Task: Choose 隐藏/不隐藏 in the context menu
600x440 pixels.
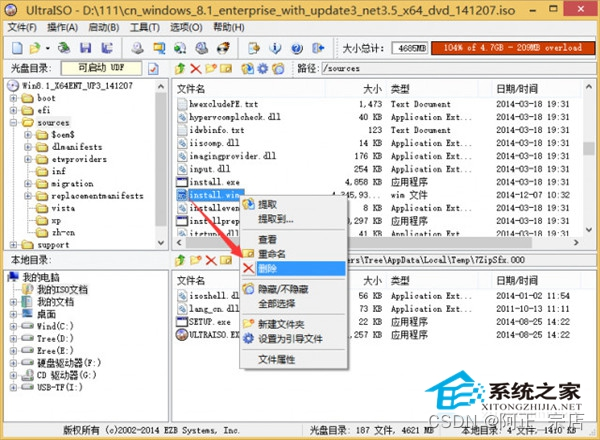Action: [294, 289]
